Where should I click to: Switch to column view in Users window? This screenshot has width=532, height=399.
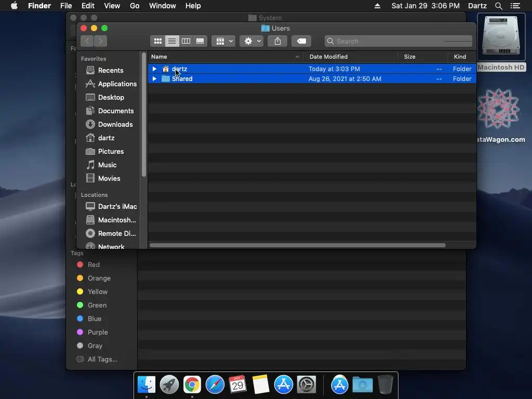tap(186, 41)
